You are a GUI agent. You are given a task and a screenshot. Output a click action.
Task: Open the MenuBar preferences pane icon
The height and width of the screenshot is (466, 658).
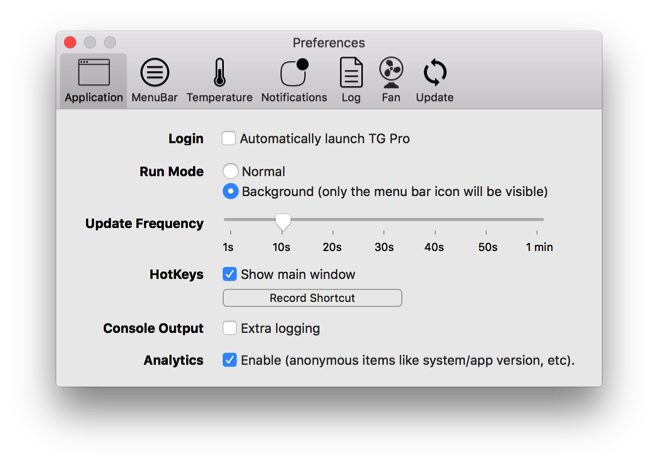[154, 72]
